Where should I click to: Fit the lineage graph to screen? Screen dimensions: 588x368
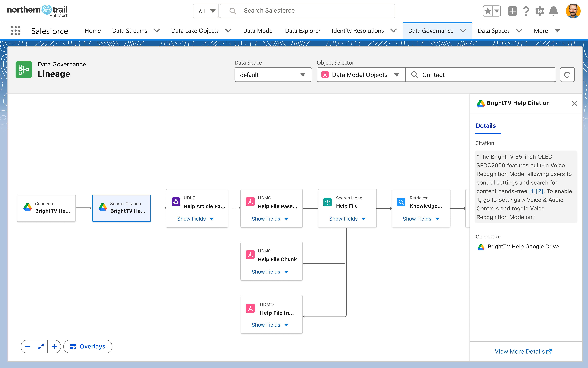41,346
